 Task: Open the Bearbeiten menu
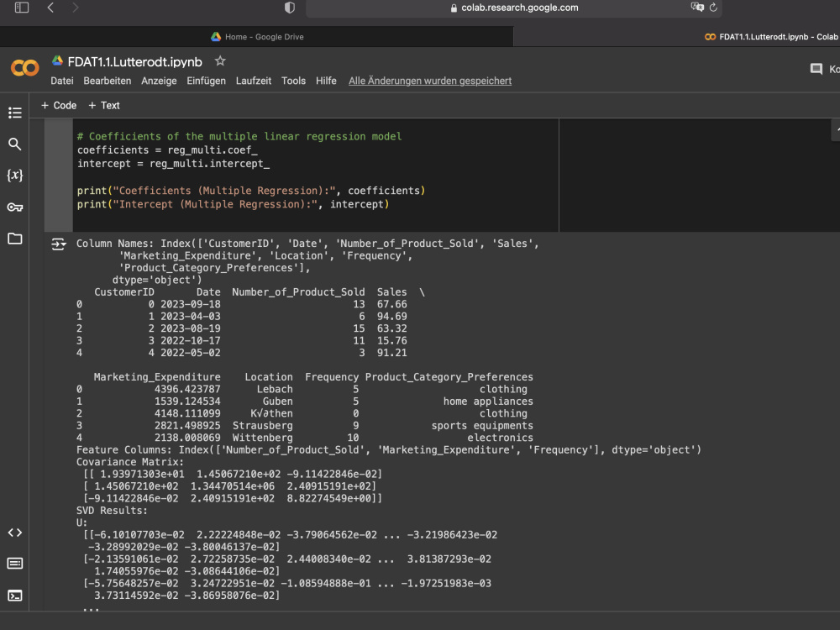(108, 81)
